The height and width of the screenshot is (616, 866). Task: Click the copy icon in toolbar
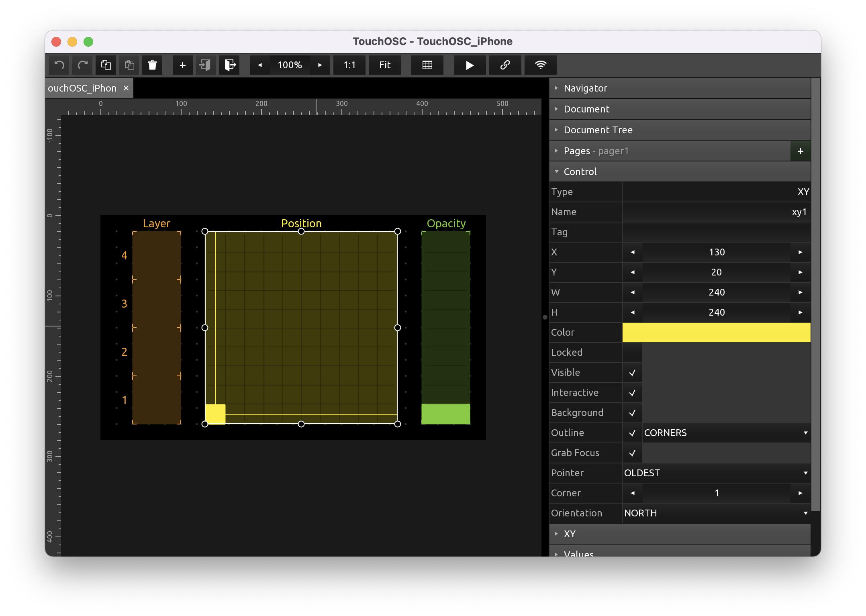(106, 65)
